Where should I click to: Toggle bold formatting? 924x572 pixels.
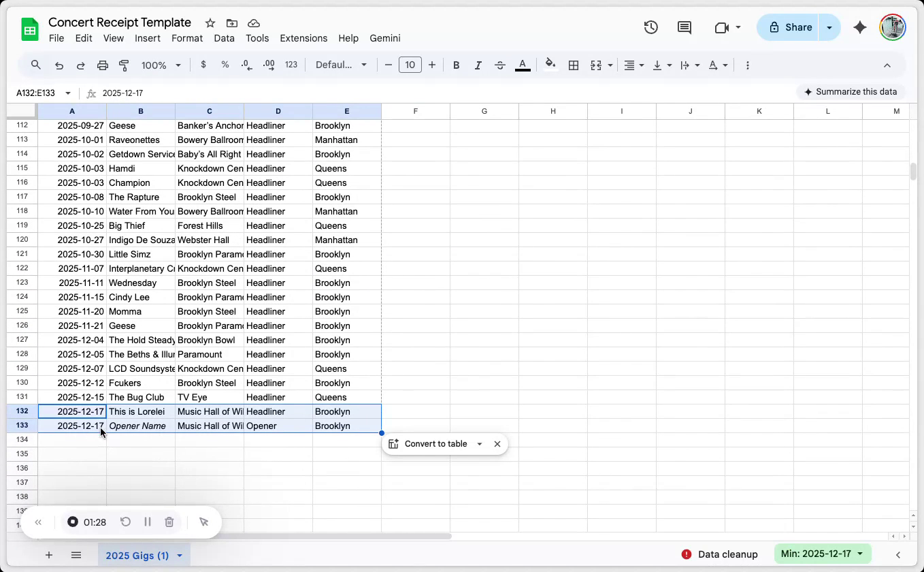(457, 65)
